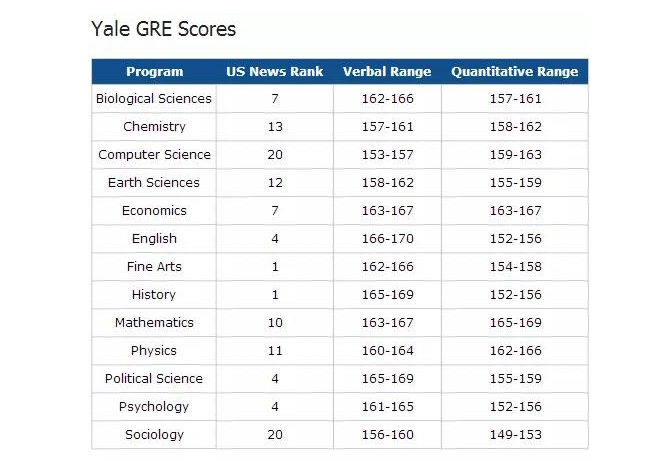
Task: Select the Psychology program cell
Action: click(x=154, y=407)
